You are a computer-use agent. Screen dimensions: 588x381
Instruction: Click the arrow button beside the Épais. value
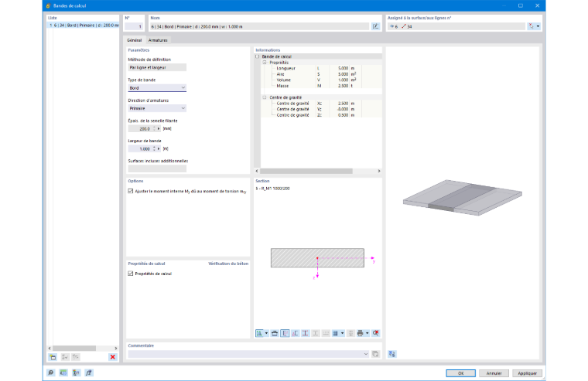[159, 128]
